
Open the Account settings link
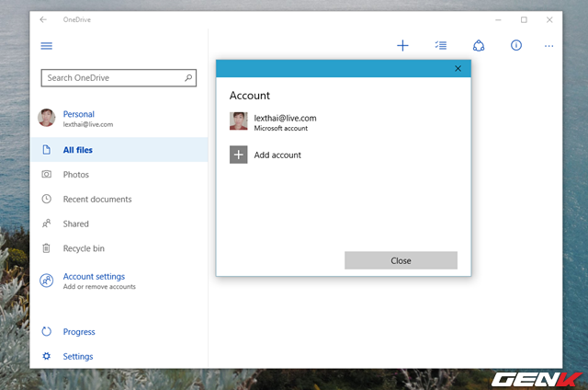tap(94, 276)
